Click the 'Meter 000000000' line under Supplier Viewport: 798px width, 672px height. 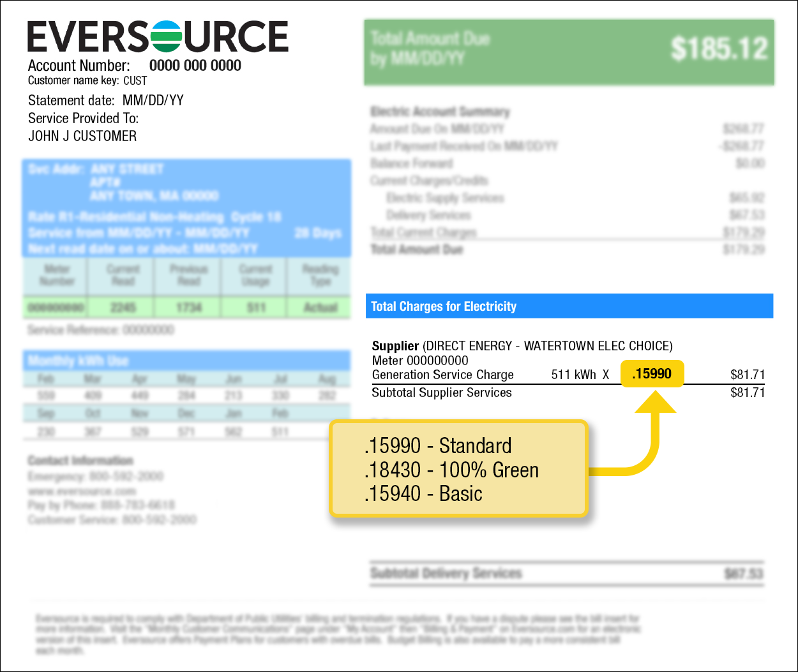[420, 361]
